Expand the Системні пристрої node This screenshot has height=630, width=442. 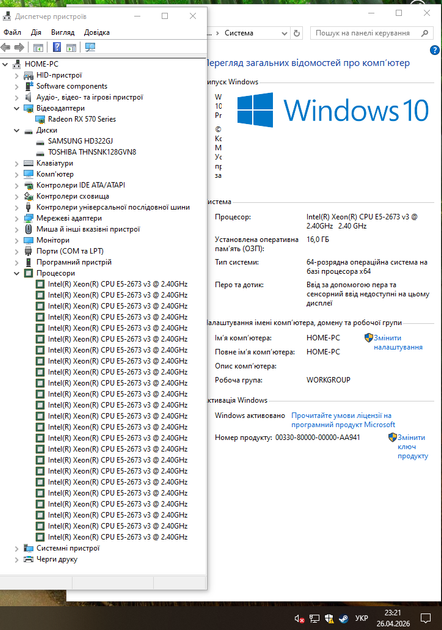(16, 548)
